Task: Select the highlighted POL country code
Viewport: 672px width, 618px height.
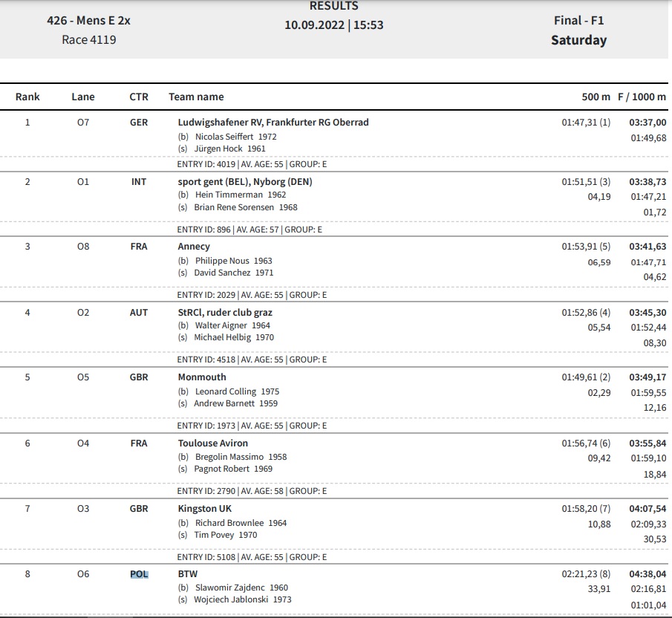Action: click(x=140, y=574)
